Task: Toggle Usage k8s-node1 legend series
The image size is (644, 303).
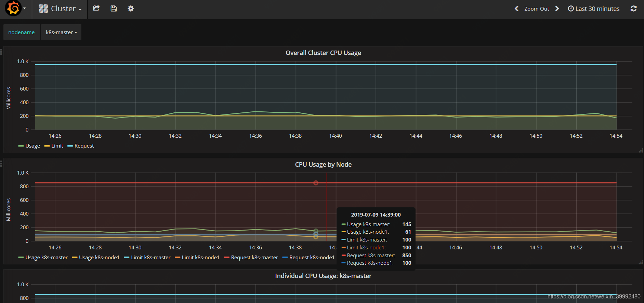Action: (99, 258)
